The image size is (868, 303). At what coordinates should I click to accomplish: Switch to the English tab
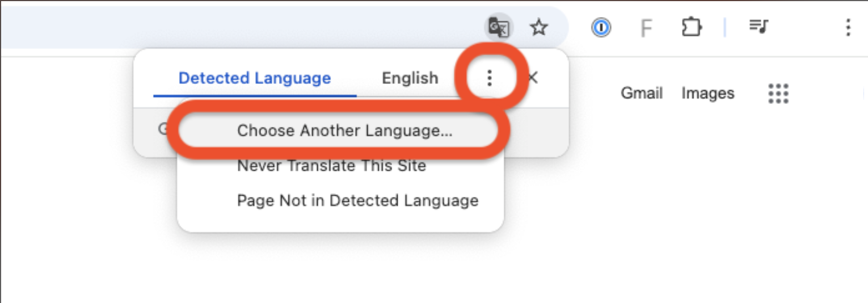click(x=410, y=78)
